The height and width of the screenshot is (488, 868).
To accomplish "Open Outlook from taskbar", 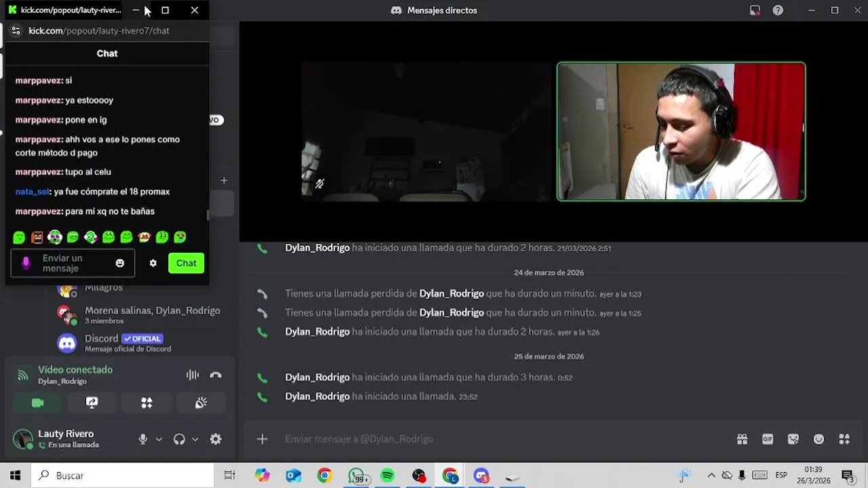I will coord(294,476).
